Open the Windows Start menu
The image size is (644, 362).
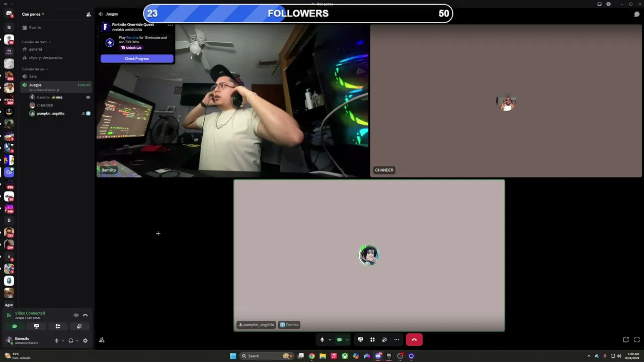click(233, 356)
